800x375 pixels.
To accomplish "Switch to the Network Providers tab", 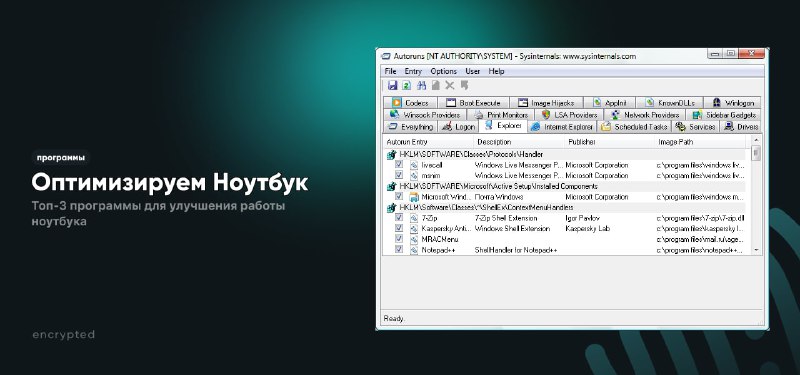I will (645, 115).
